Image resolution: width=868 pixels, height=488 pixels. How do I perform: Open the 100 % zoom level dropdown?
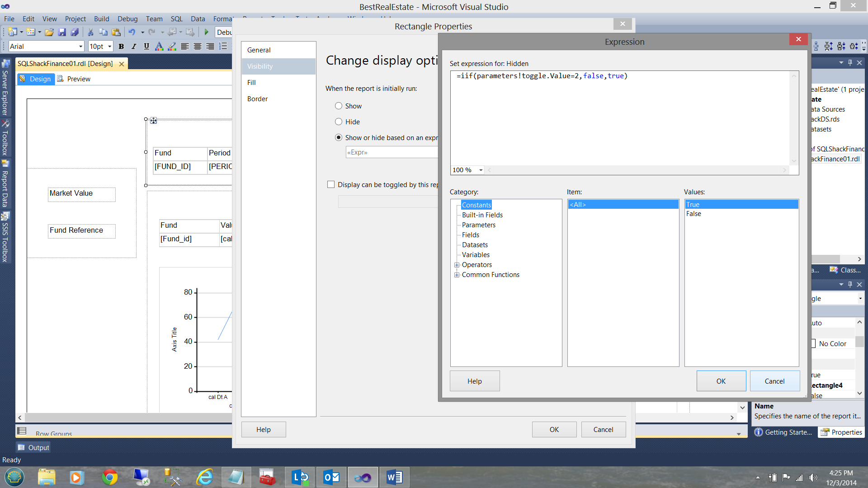[x=481, y=170]
